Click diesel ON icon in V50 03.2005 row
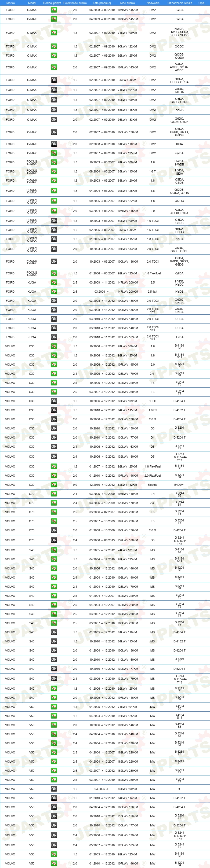Image resolution: width=210 pixels, height=868 pixels. tap(54, 789)
